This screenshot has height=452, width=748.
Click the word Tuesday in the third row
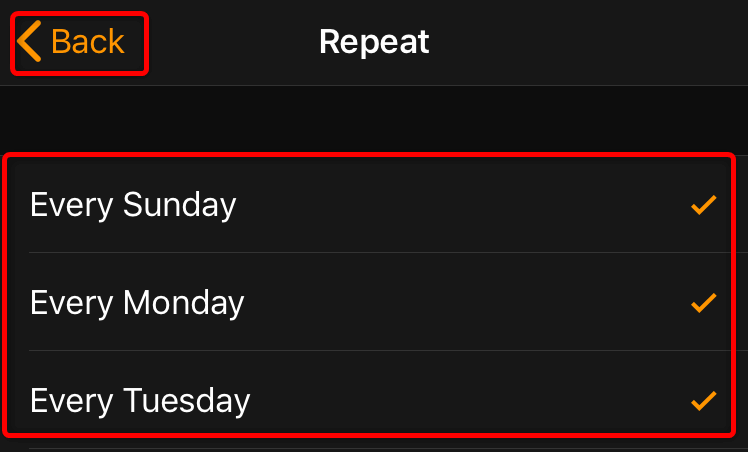[x=187, y=400]
